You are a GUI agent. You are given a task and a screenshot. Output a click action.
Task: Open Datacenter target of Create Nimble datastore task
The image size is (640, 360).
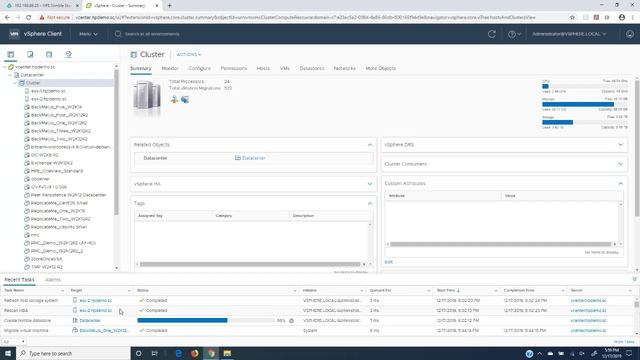tap(90, 321)
